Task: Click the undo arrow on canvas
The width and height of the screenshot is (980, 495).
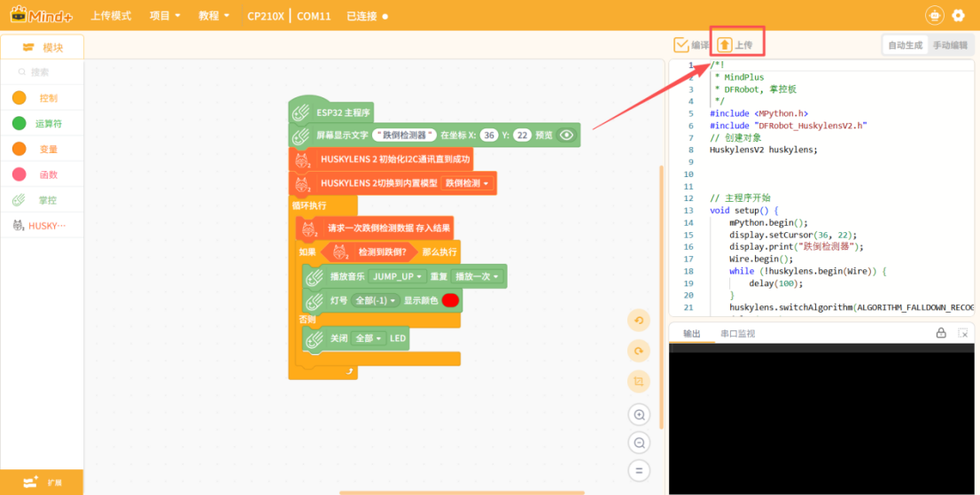Action: click(x=638, y=321)
